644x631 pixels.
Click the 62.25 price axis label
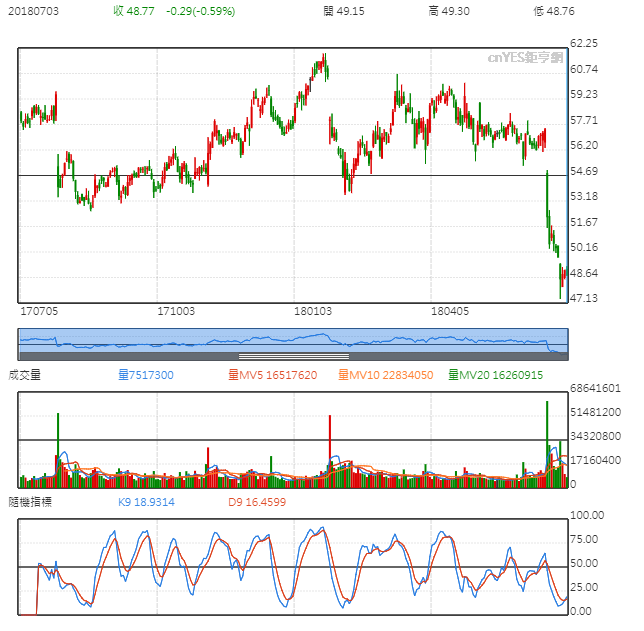(584, 43)
